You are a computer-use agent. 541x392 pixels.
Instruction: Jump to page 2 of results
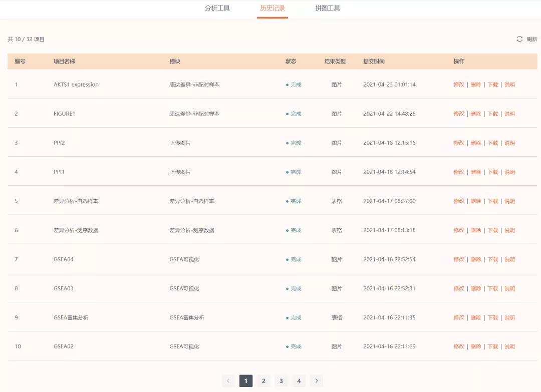tap(263, 380)
